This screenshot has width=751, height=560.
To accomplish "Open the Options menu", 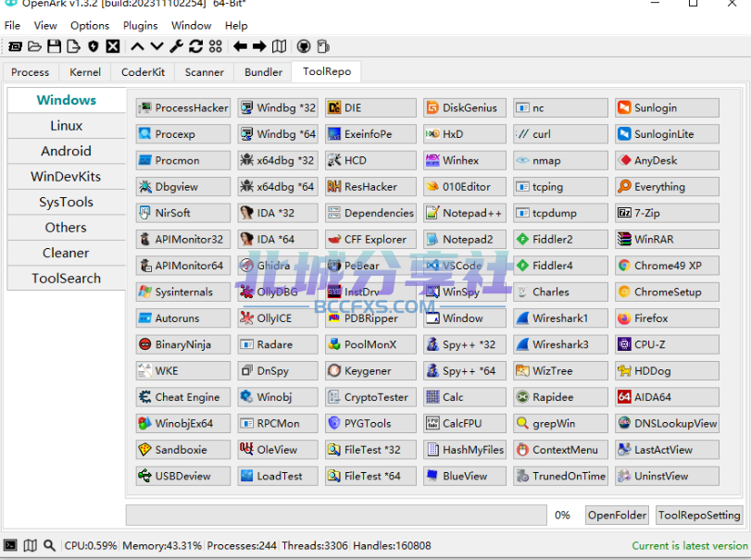I will 90,25.
